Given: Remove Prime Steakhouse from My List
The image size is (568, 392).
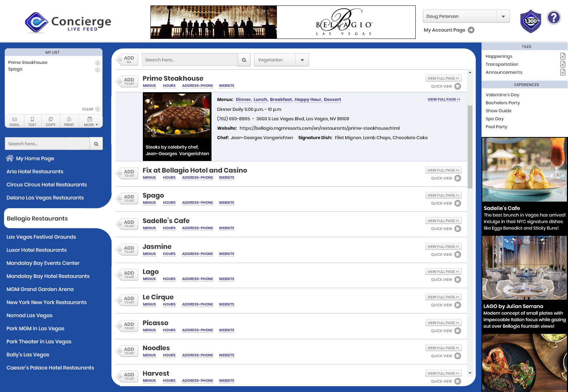Looking at the screenshot, I should coord(98,62).
